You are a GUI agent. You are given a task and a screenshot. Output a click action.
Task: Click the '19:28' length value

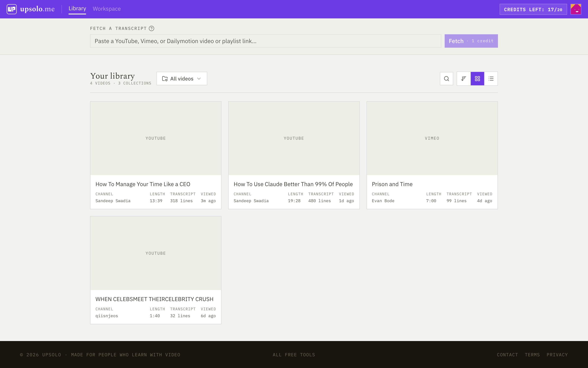point(294,201)
